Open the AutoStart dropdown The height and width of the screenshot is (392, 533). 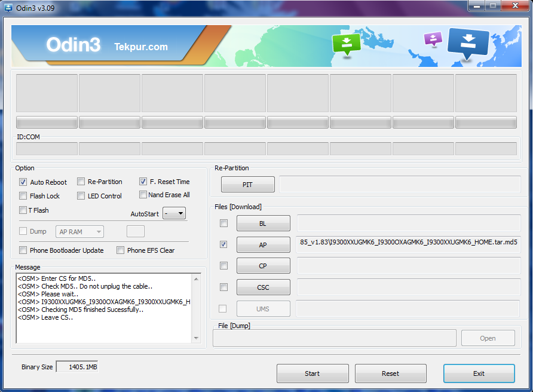[x=174, y=213]
